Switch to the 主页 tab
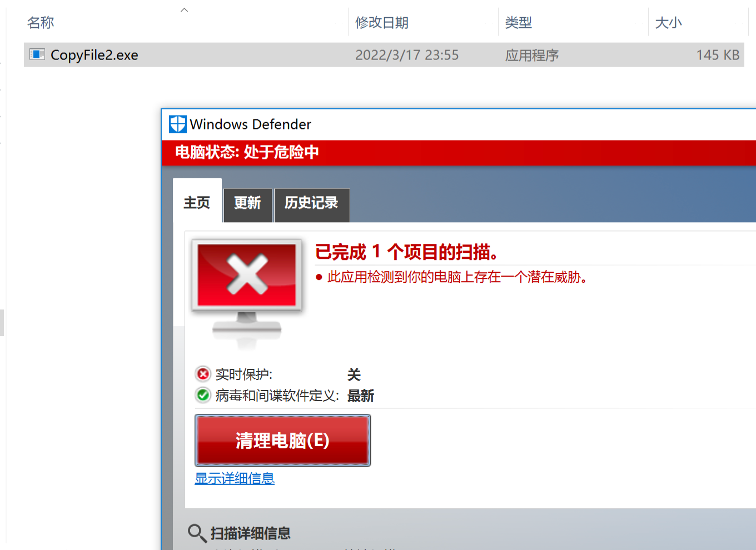This screenshot has width=756, height=550. point(197,201)
